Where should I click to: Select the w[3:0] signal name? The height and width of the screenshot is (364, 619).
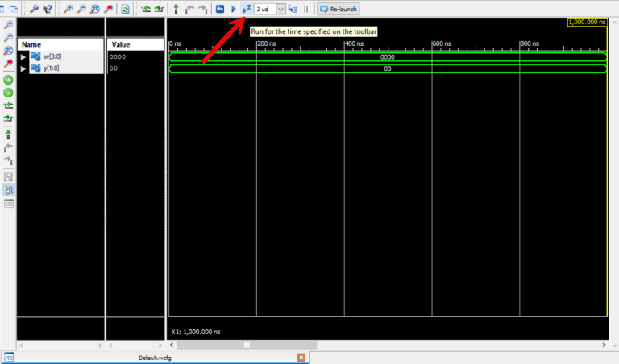52,57
